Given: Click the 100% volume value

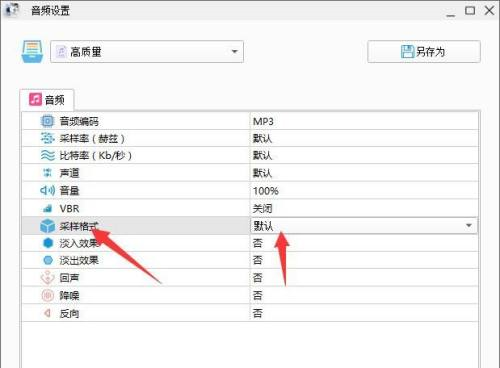Looking at the screenshot, I should click(266, 191).
